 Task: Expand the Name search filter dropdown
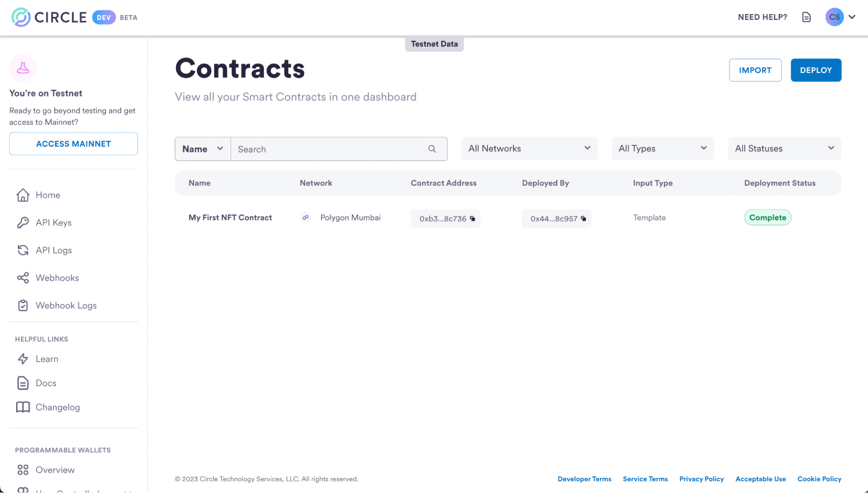tap(203, 149)
